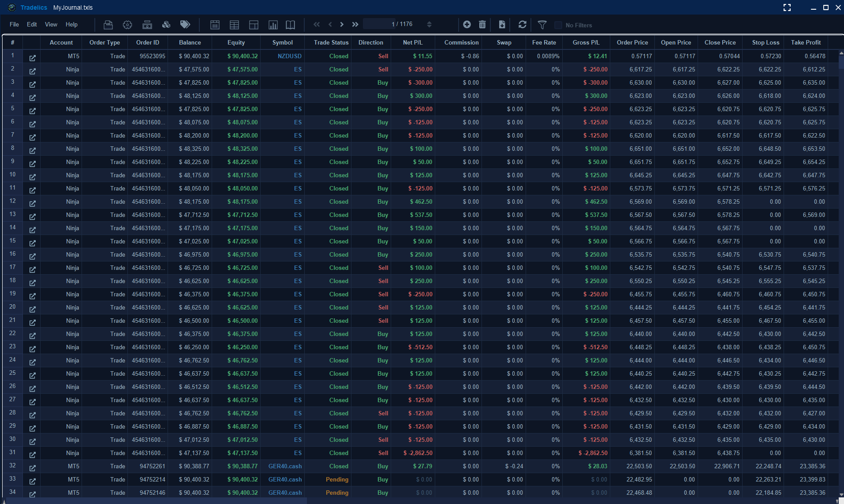Viewport: 844px width, 504px height.
Task: Add a new trade entry
Action: [x=467, y=25]
